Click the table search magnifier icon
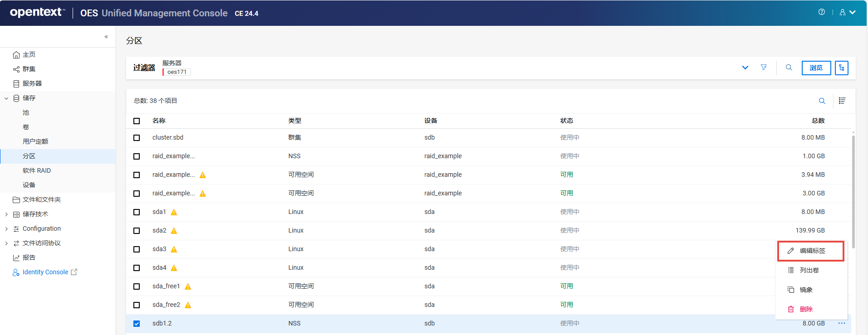 [x=822, y=101]
